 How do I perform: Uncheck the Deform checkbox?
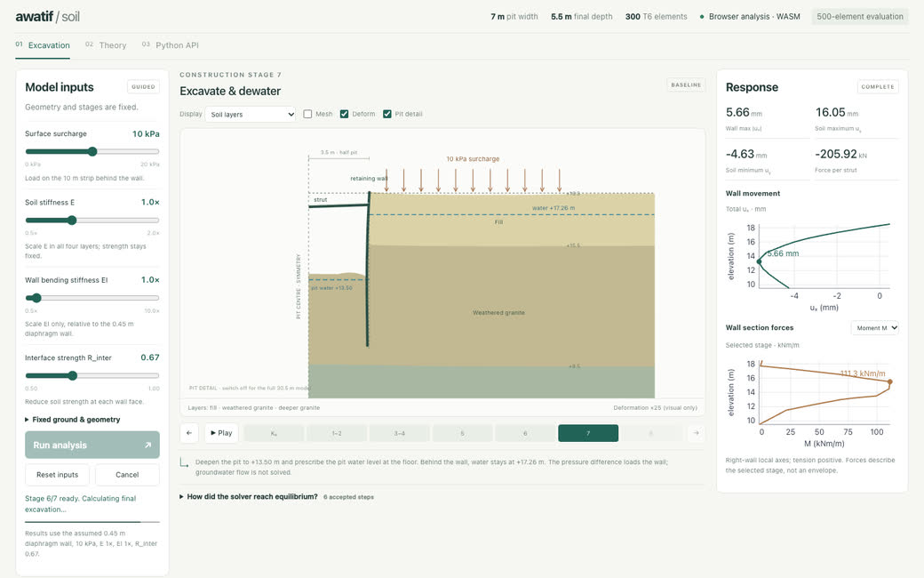[x=344, y=114]
